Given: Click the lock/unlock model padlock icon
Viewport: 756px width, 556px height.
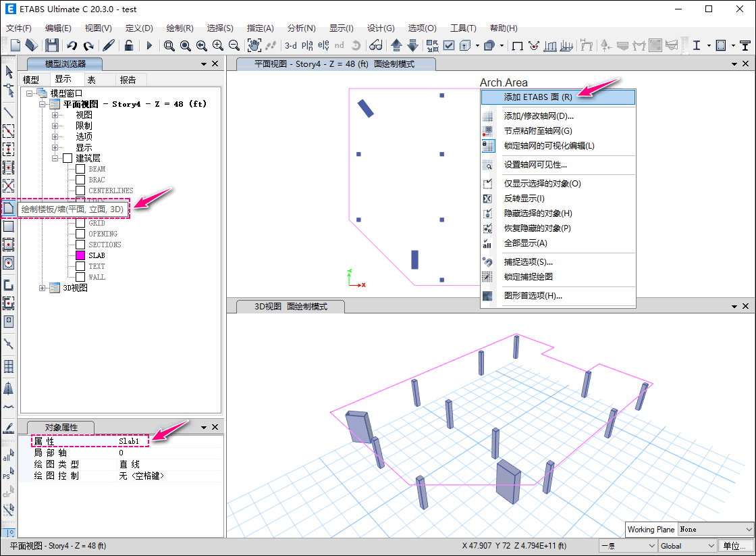Looking at the screenshot, I should pos(128,45).
